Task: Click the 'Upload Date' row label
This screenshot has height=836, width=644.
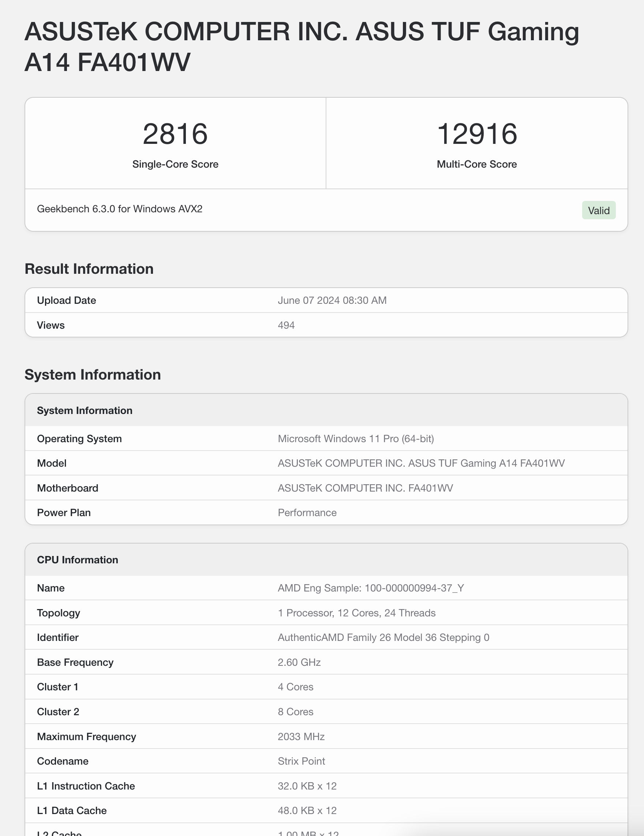Action: click(67, 301)
